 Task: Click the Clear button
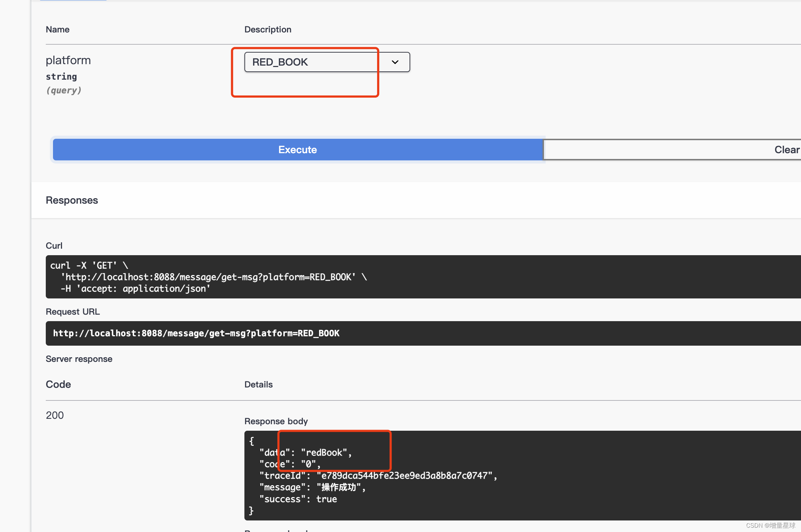coord(672,150)
